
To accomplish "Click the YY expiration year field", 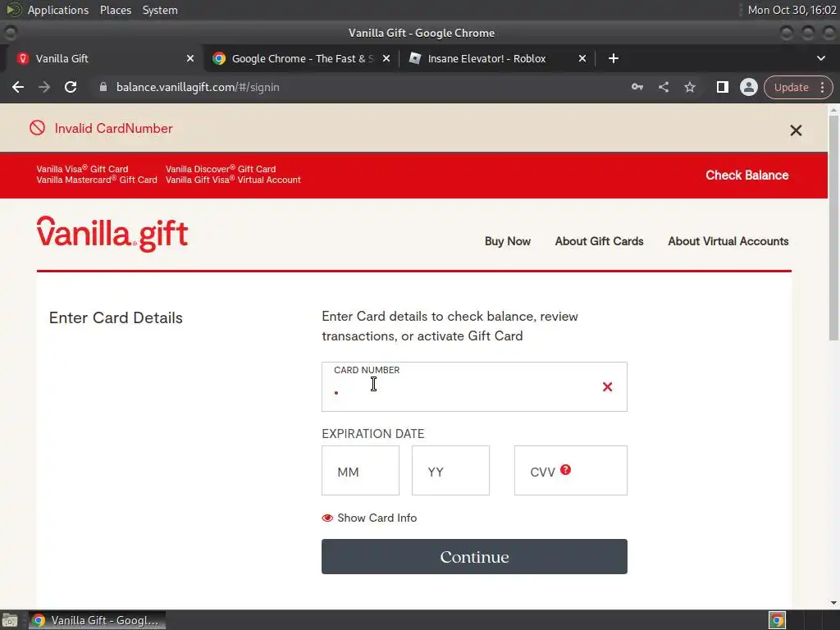I will (x=450, y=470).
